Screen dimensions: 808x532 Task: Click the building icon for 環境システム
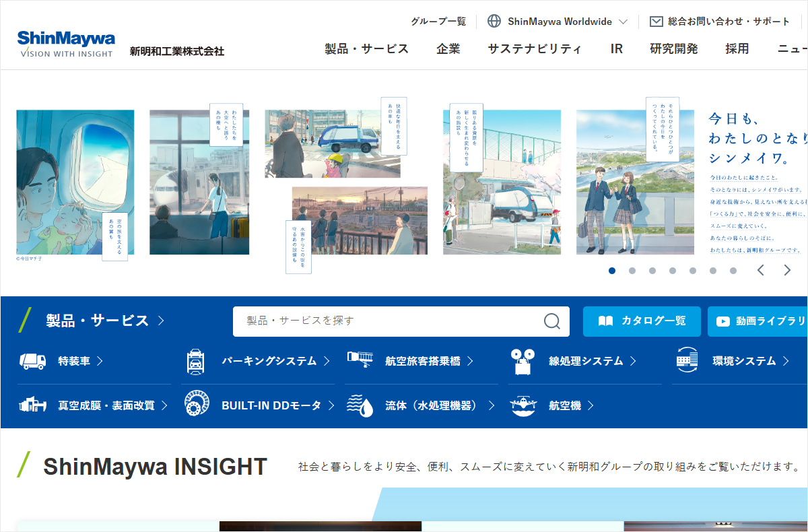point(687,360)
